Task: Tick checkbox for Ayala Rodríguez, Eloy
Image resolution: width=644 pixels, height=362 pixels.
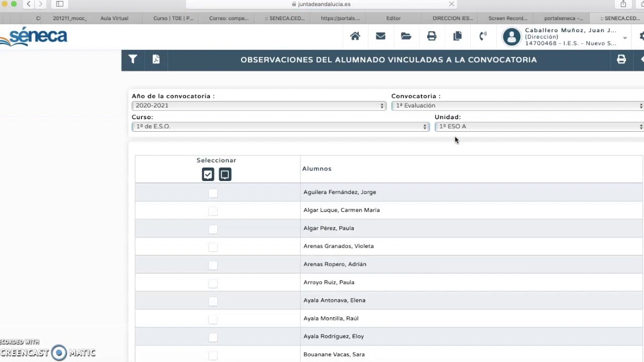Action: (x=213, y=337)
